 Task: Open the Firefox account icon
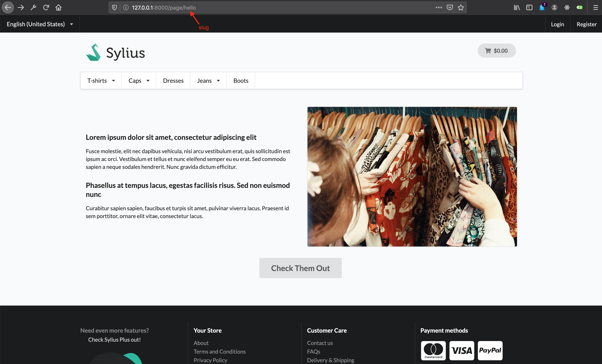coord(554,8)
